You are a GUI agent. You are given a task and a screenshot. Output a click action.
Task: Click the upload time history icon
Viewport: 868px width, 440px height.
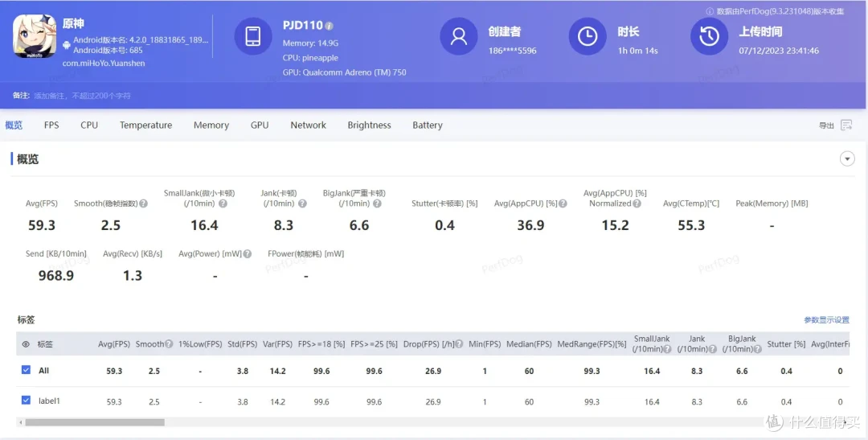(709, 36)
